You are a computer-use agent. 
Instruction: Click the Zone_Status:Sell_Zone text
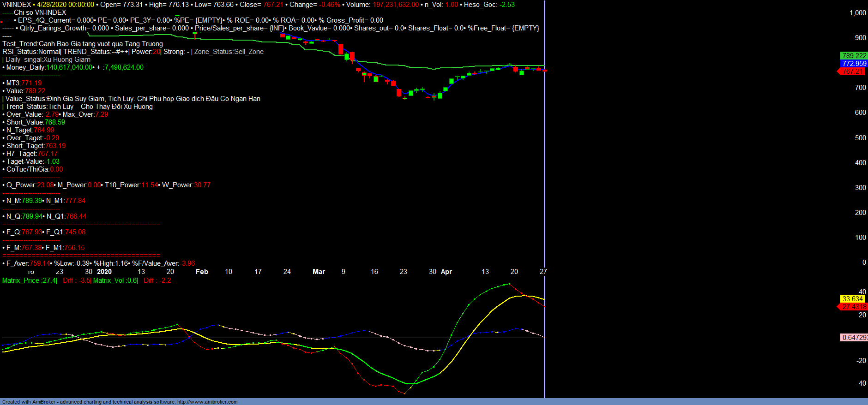tap(229, 52)
